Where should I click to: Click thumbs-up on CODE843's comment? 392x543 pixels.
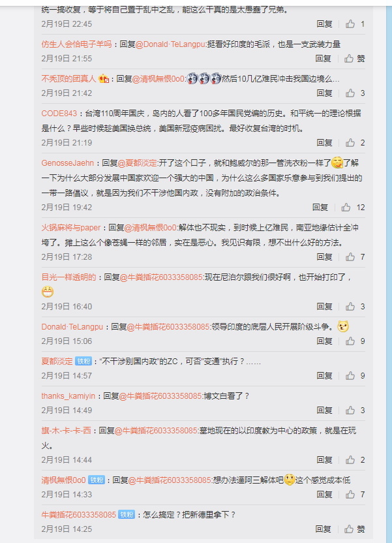350,143
